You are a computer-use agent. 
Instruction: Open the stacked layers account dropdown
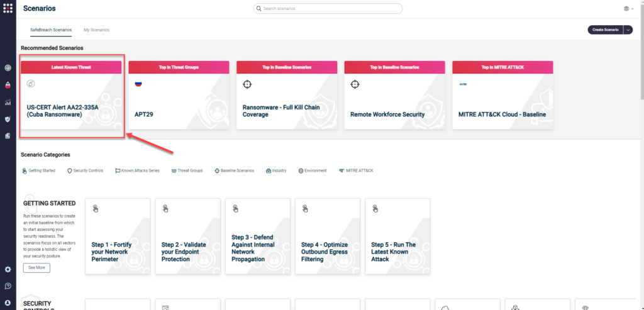pos(628,9)
